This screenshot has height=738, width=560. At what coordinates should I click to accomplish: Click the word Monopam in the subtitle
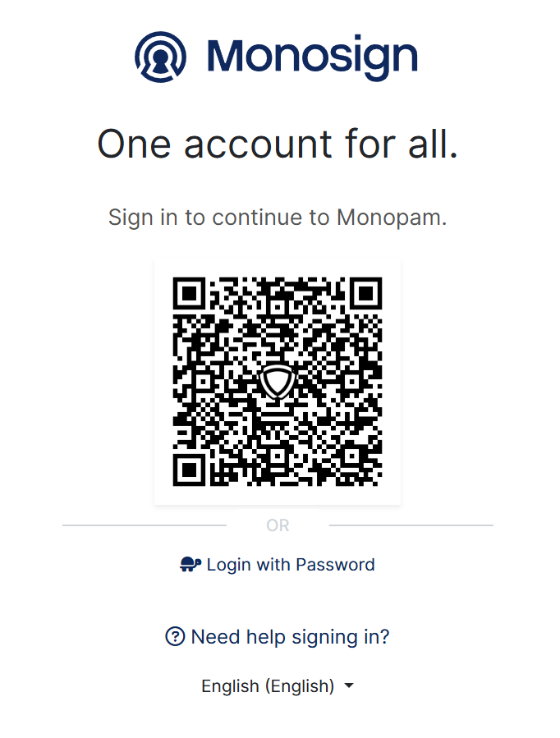pos(390,218)
